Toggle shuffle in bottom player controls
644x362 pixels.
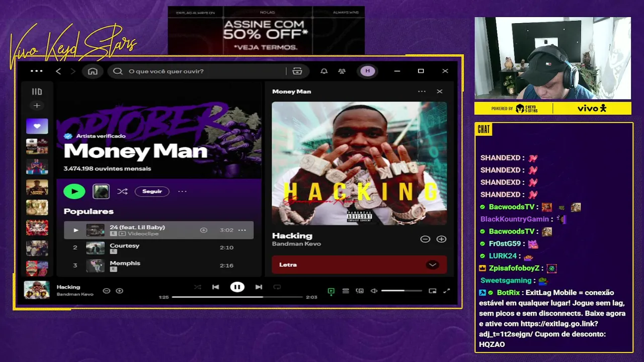(x=197, y=287)
